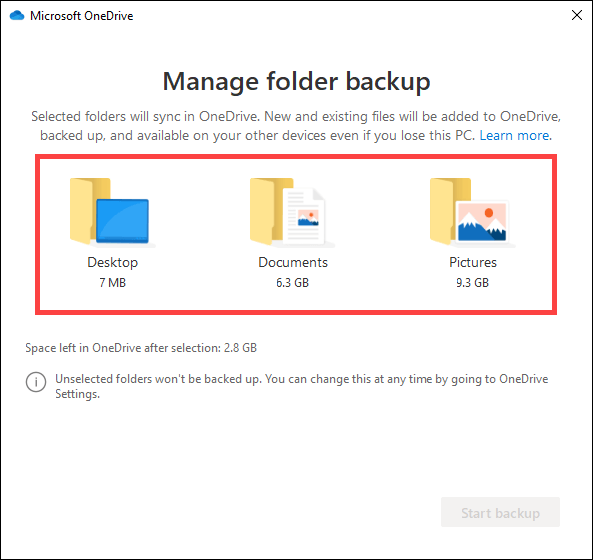Open the Learn more link
This screenshot has width=593, height=560.
(x=515, y=135)
